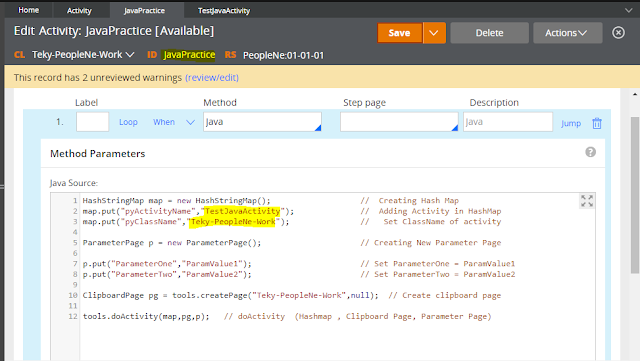Viewport: 640px width, 361px height.
Task: Open the review/edit warnings link
Action: [x=212, y=78]
